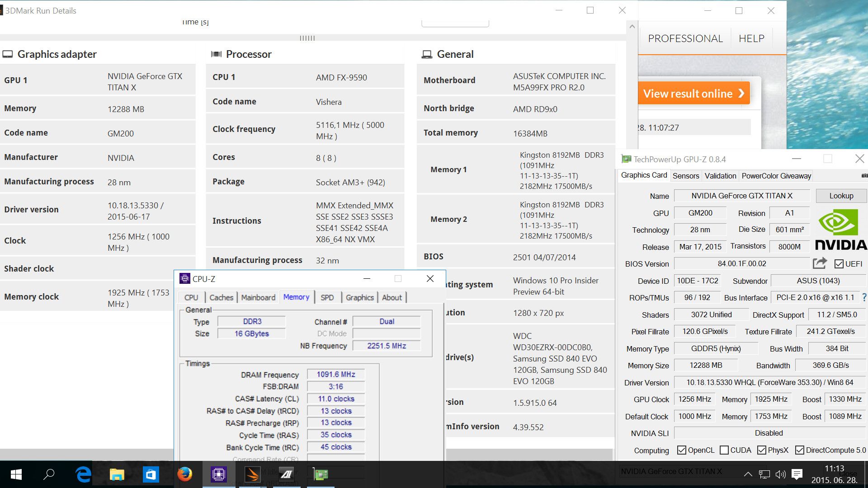
Task: Open File Explorer from the taskbar
Action: (117, 474)
